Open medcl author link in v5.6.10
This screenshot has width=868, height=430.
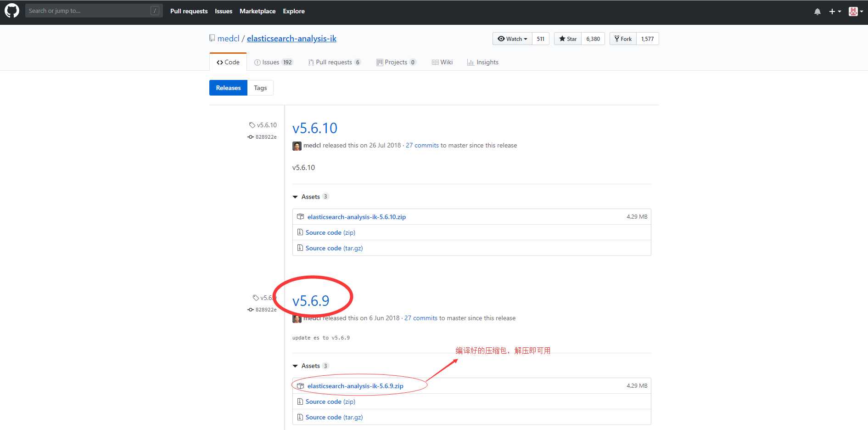[312, 145]
